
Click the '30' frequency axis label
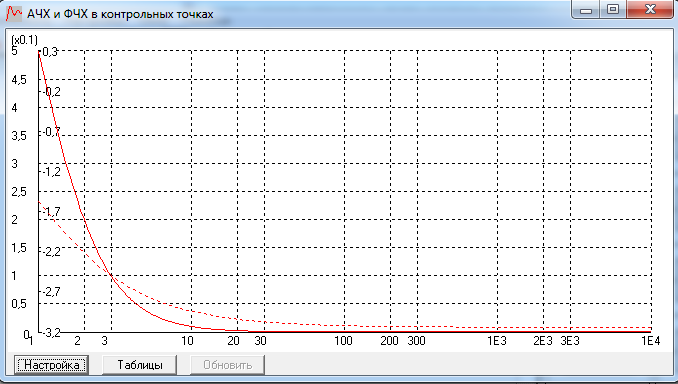coord(260,341)
